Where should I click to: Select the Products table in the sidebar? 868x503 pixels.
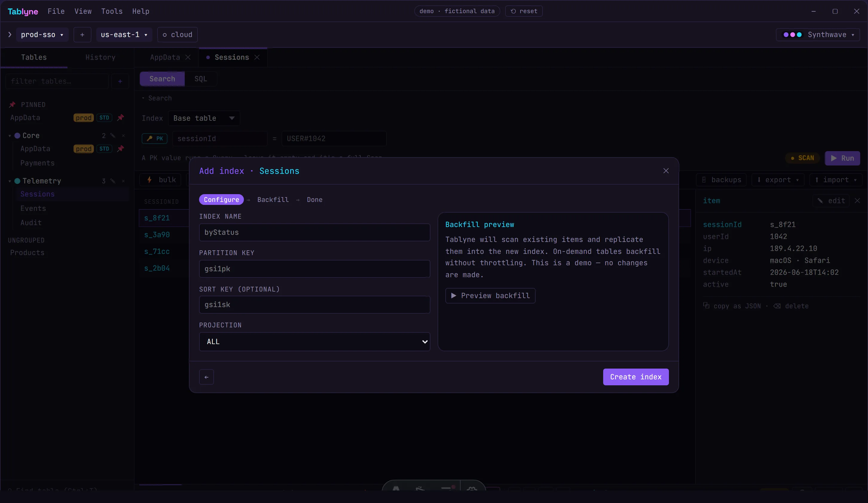(27, 253)
